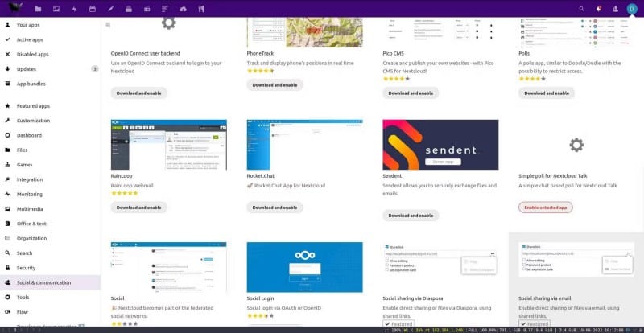Image resolution: width=644 pixels, height=333 pixels.
Task: Click the Sendent app preview image
Action: 440,145
